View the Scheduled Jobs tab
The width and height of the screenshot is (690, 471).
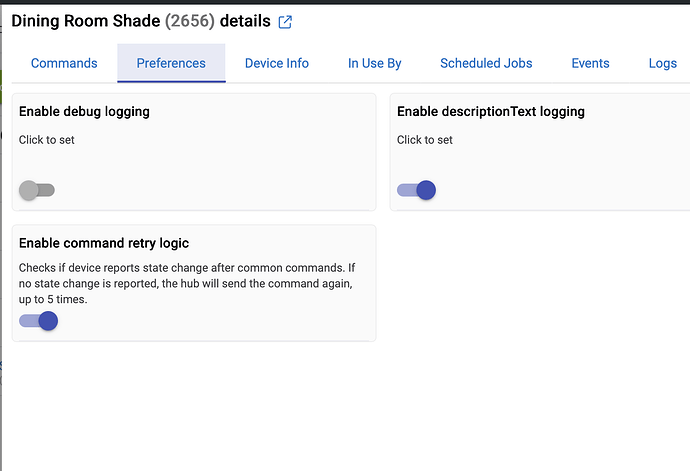(x=486, y=63)
